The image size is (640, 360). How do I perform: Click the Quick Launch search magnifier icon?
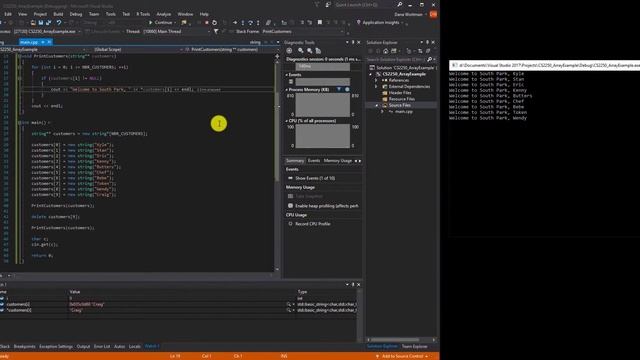pos(400,4)
